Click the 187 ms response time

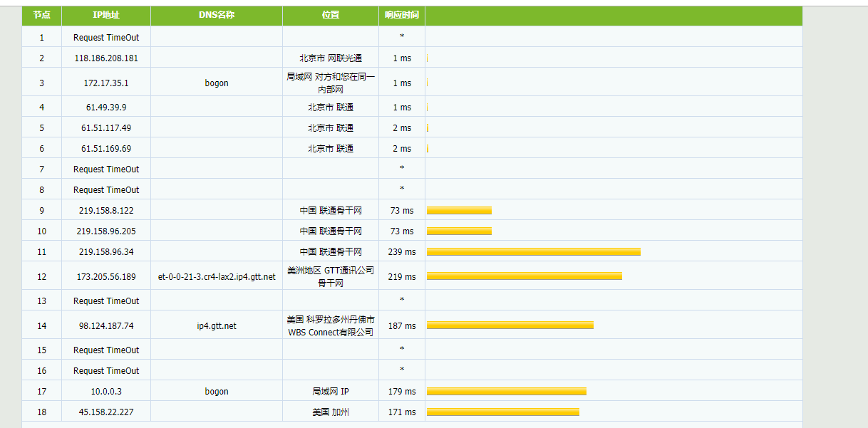pos(402,326)
